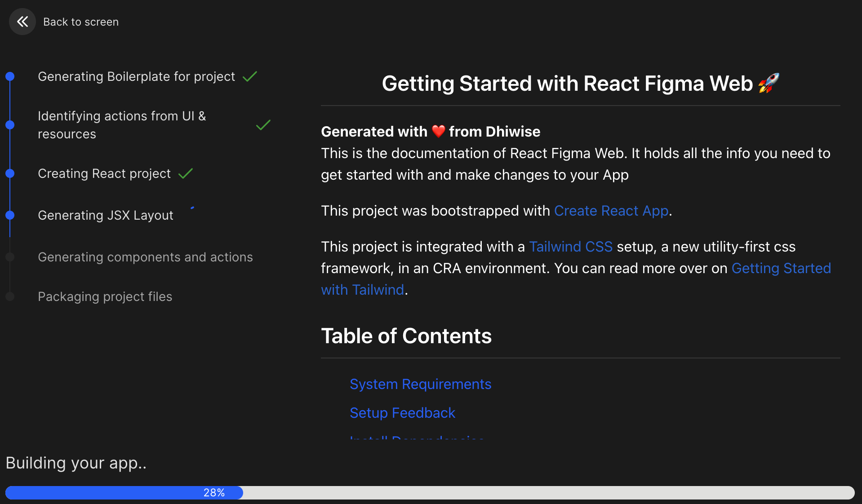Screen dimensions: 862x504
Task: Click blue step dot for Creating React project
Action: [10, 173]
